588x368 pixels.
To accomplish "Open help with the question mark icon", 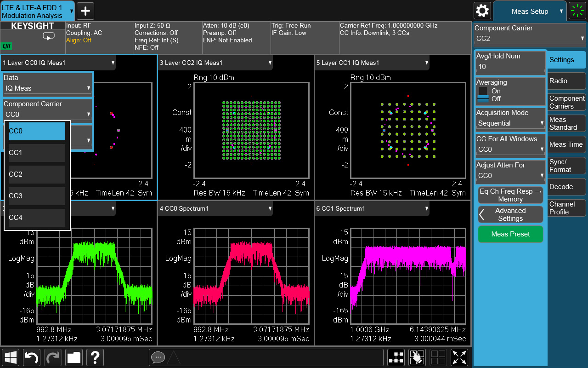I will [95, 357].
